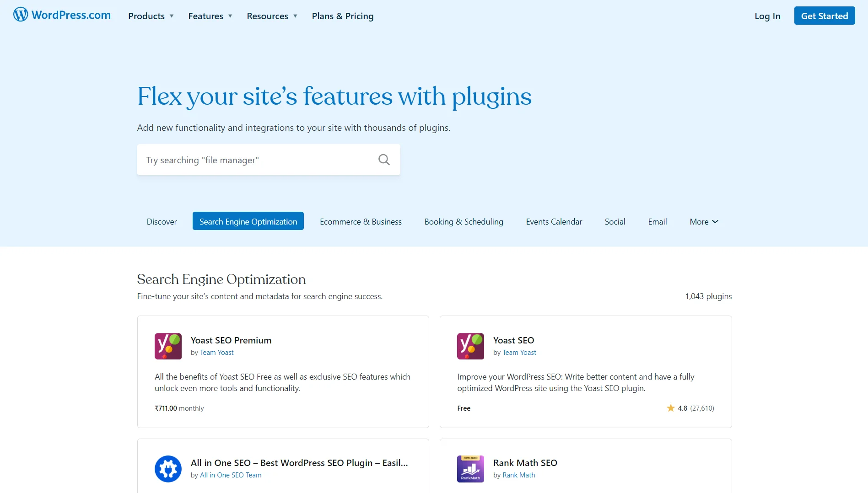
Task: Click the Yoast SEO plugin icon
Action: click(x=470, y=346)
